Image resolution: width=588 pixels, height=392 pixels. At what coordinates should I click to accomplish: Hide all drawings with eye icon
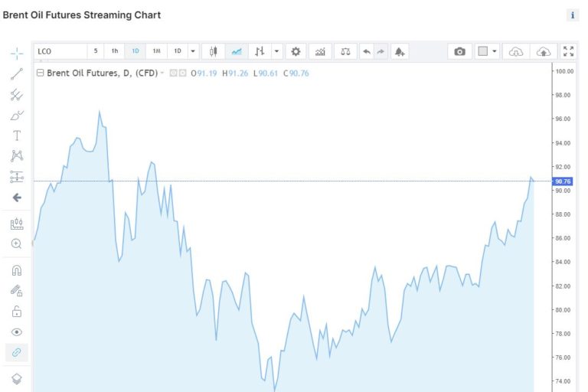point(17,332)
